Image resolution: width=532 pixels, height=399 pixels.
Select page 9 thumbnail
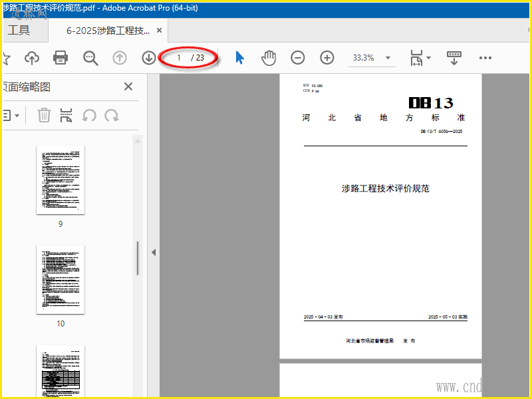coord(61,180)
